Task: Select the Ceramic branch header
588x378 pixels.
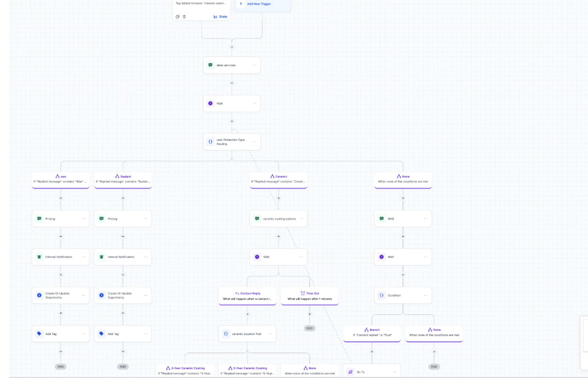Action: coord(278,180)
